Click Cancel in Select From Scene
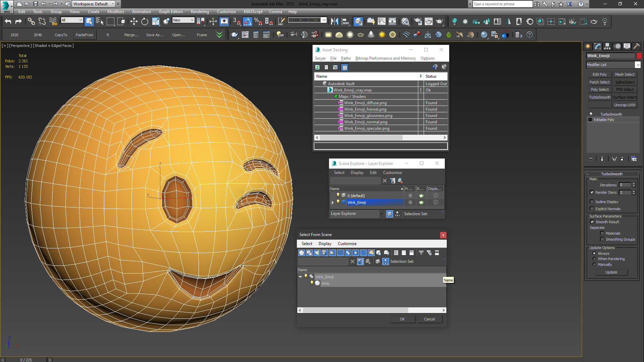 [429, 319]
